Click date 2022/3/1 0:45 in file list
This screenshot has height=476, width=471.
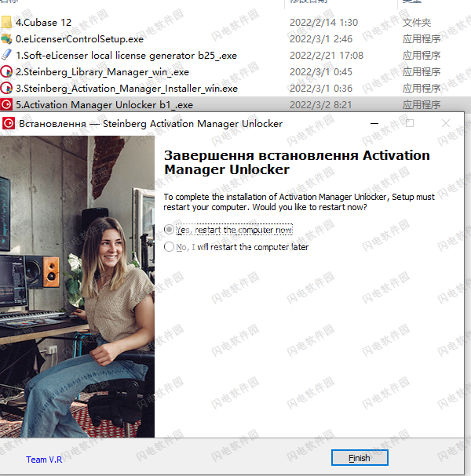pyautogui.click(x=321, y=72)
